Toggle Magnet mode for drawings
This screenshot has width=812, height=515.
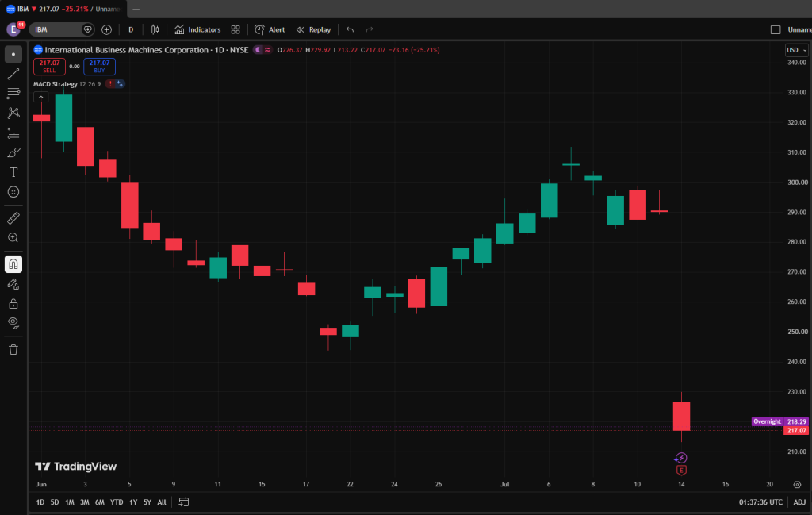pos(13,264)
